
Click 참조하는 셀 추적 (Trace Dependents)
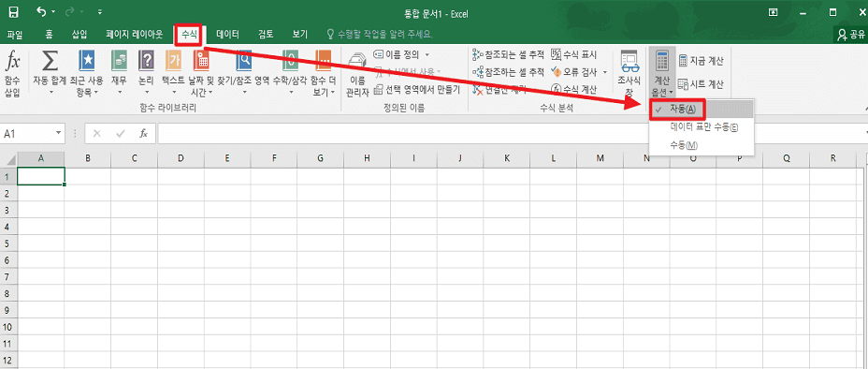(x=508, y=72)
